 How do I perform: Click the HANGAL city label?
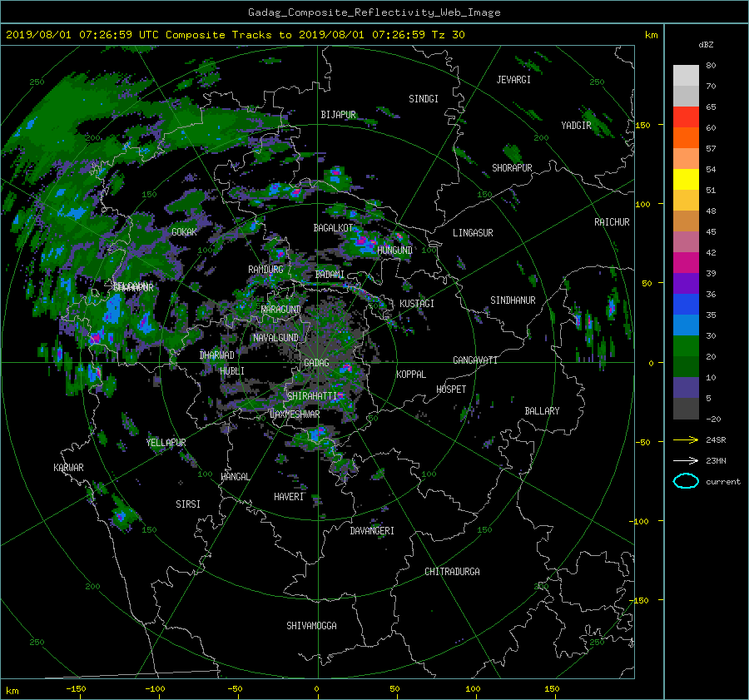pos(235,477)
